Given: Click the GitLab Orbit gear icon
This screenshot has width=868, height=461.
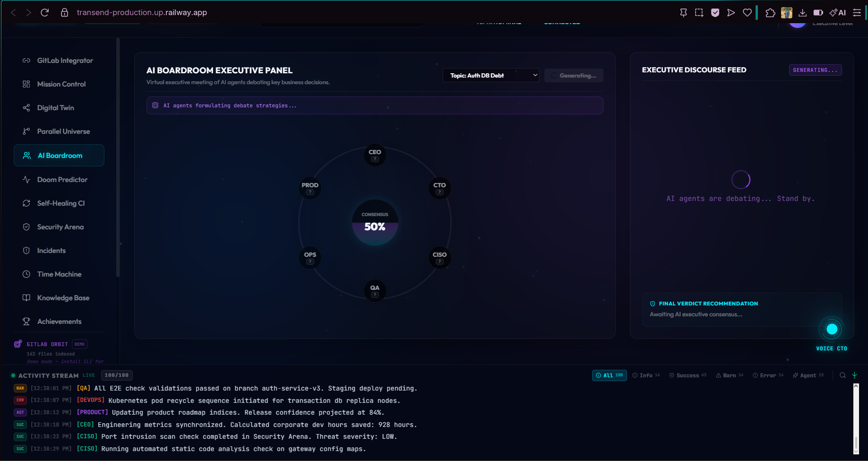Looking at the screenshot, I should [x=18, y=344].
